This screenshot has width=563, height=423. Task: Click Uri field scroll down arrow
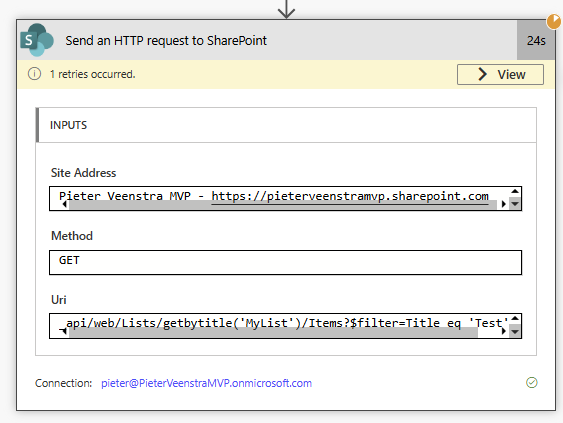tap(515, 331)
